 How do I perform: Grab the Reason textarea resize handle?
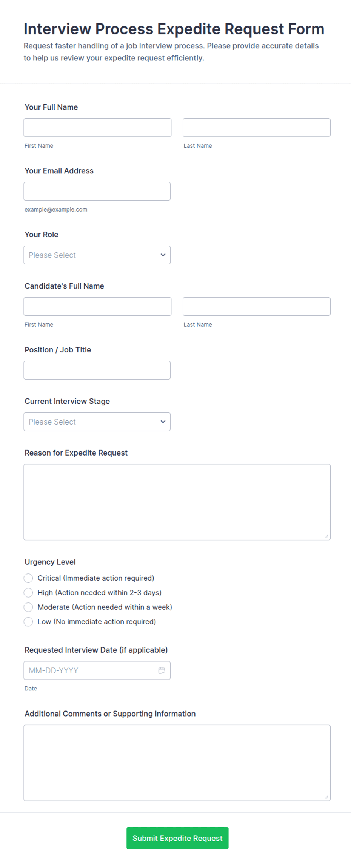(326, 536)
